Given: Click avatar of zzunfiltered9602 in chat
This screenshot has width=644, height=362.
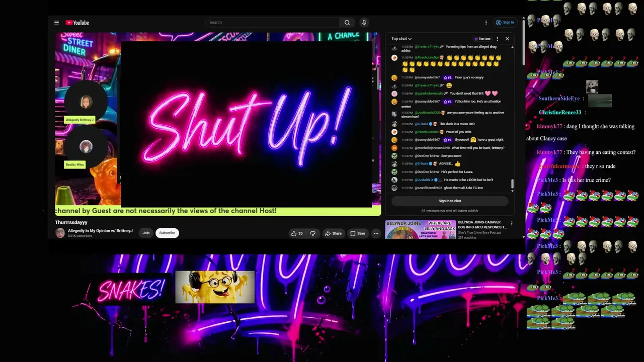Looking at the screenshot, I should click(394, 188).
